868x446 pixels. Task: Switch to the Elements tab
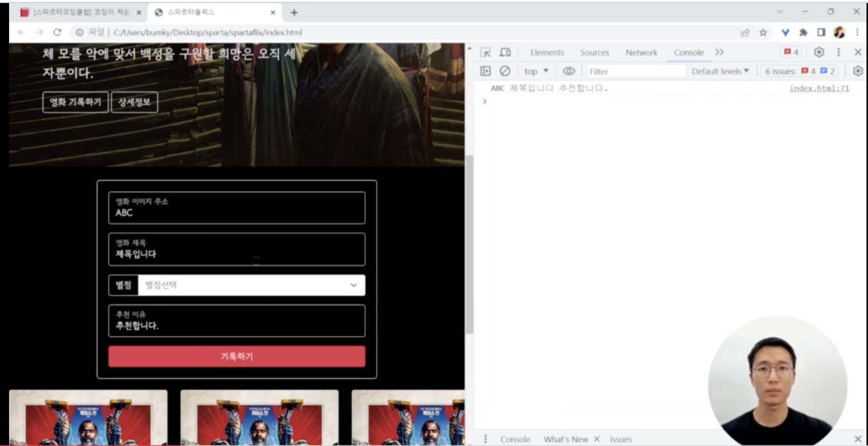click(x=547, y=52)
